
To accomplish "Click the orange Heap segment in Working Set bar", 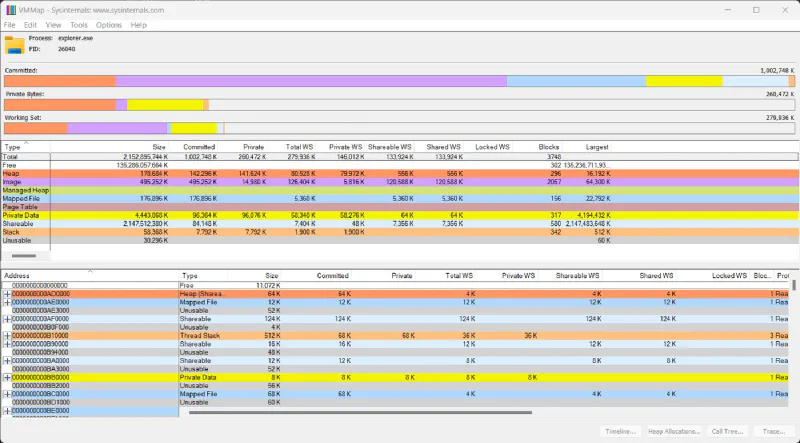I will 36,128.
